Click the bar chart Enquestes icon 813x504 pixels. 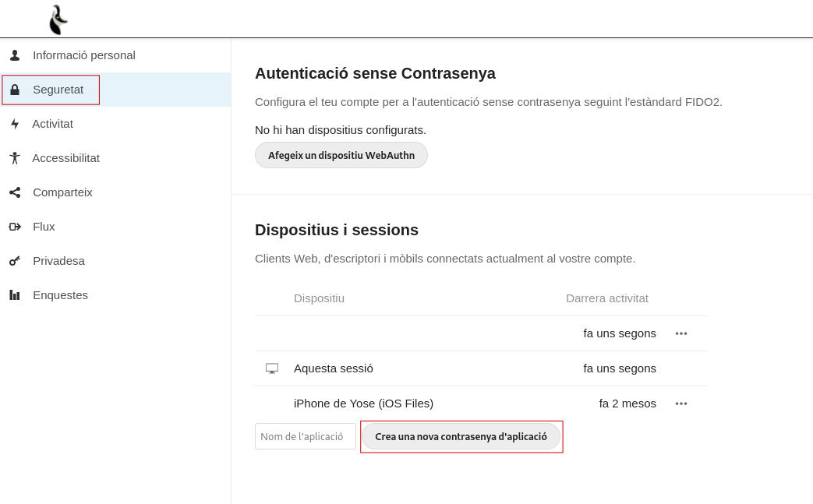[15, 295]
